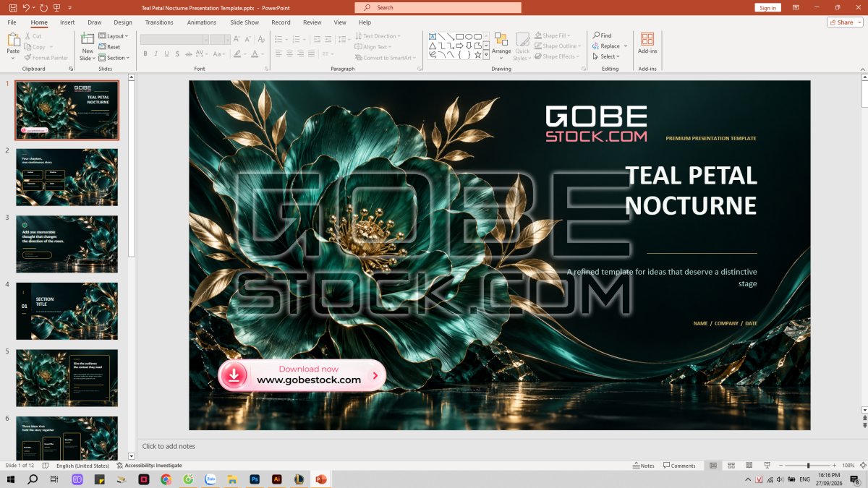Screen dimensions: 868x488
Task: Choose the triangle shape in gallery
Action: pyautogui.click(x=433, y=46)
